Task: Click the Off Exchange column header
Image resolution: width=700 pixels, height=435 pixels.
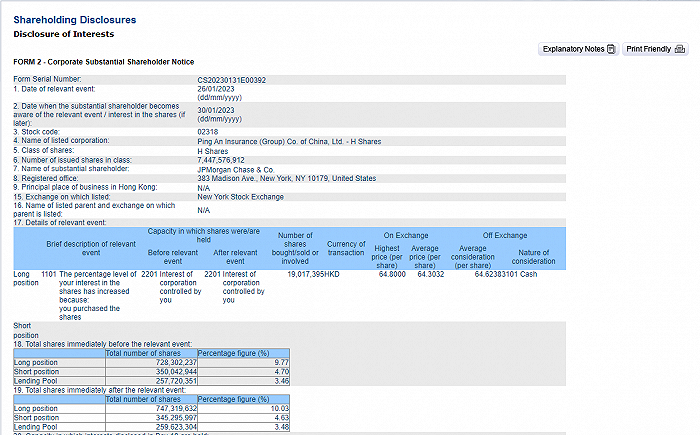Action: (505, 235)
